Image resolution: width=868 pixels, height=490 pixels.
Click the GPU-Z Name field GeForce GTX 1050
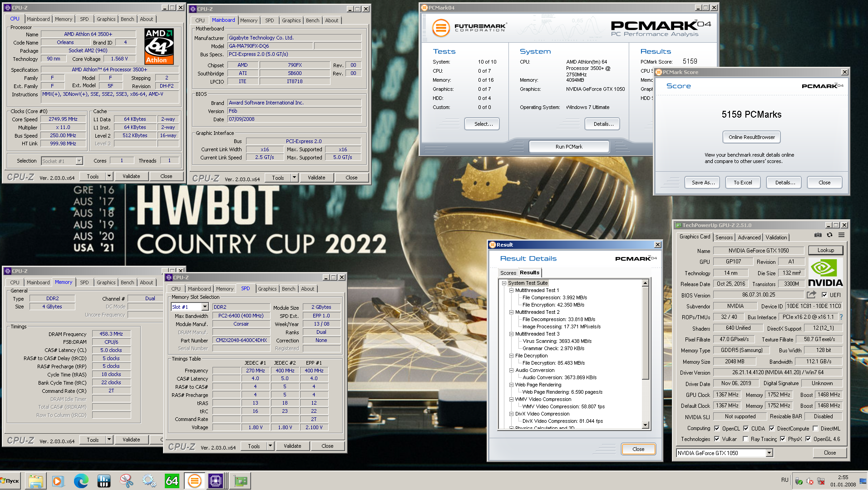759,250
